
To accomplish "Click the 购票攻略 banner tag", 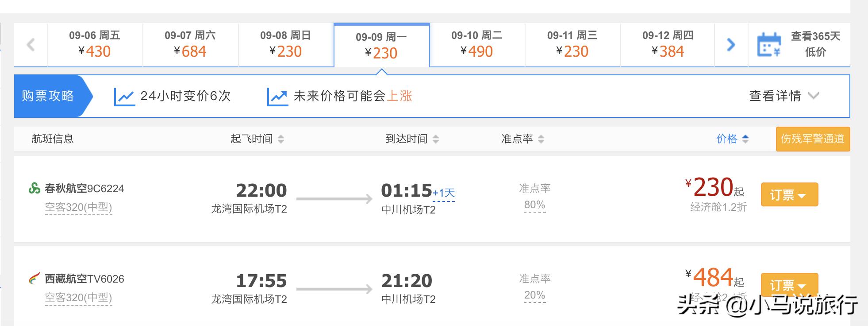I will pyautogui.click(x=49, y=96).
